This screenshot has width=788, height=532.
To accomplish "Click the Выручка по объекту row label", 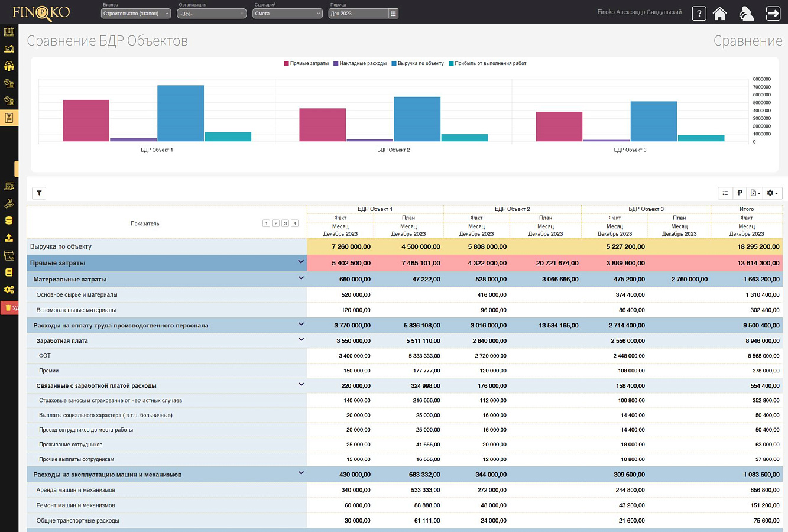I will pos(61,246).
